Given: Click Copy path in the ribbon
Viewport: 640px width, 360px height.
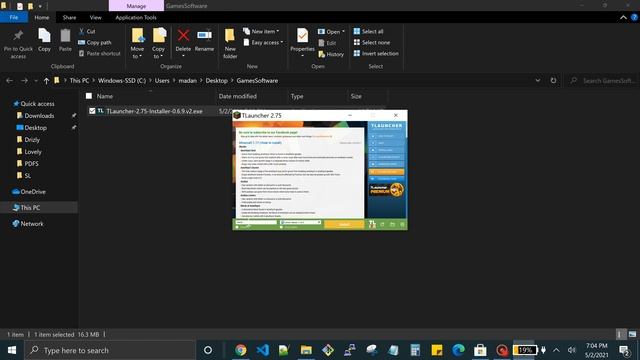Looking at the screenshot, I should point(94,42).
